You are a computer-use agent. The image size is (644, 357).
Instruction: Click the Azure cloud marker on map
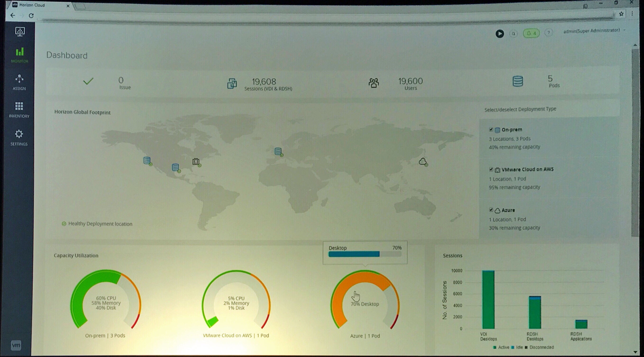click(x=423, y=162)
